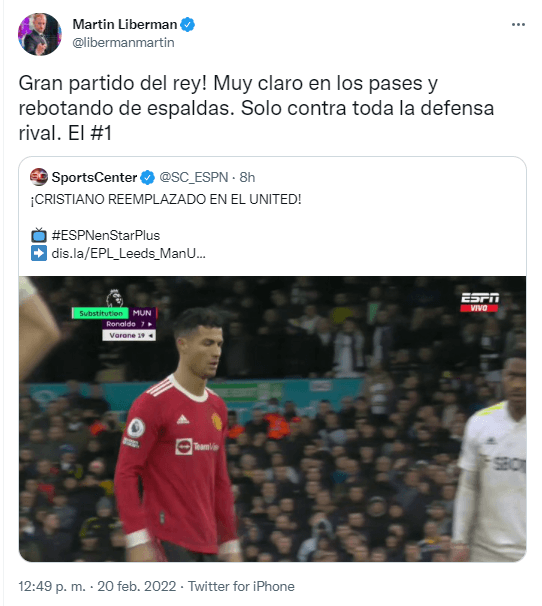
Task: Follow the dis.la/EPL_Leeds_ManU link
Action: (x=128, y=254)
